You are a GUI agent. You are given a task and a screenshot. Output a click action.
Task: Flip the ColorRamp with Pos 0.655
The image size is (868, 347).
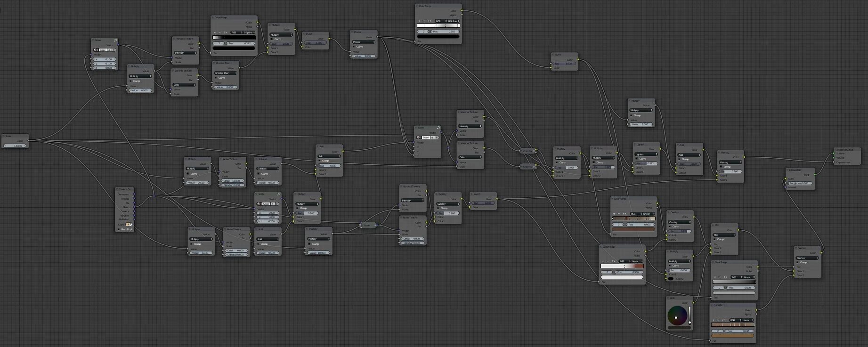[429, 21]
